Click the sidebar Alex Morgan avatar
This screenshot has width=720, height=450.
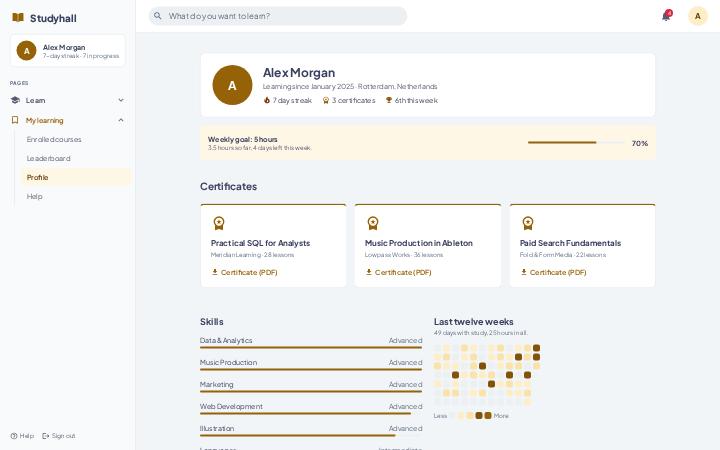pos(27,51)
